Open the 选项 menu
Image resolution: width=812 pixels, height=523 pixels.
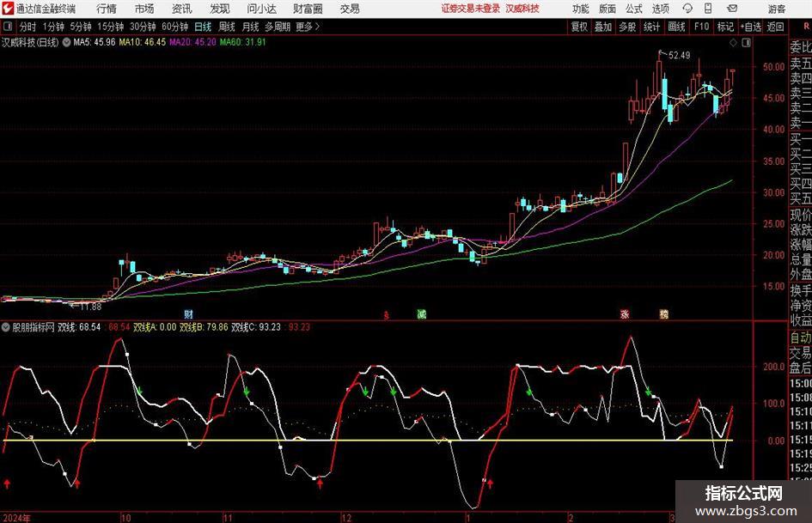point(660,9)
